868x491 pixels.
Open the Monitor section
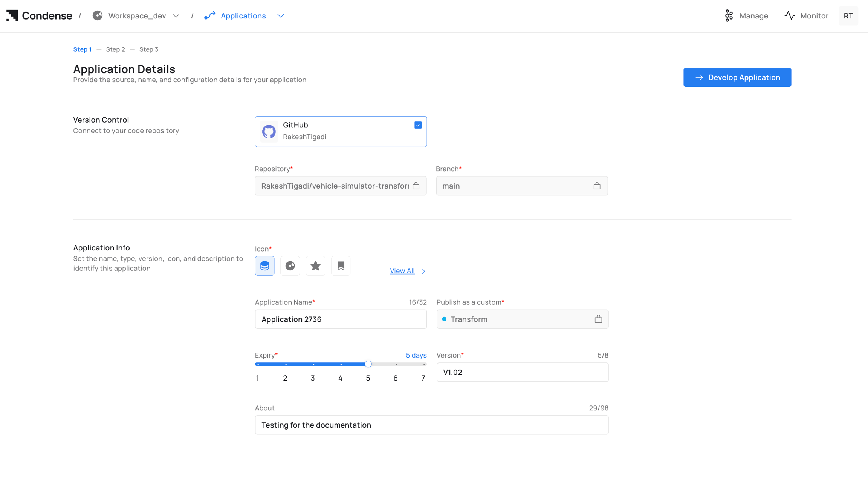pos(807,16)
